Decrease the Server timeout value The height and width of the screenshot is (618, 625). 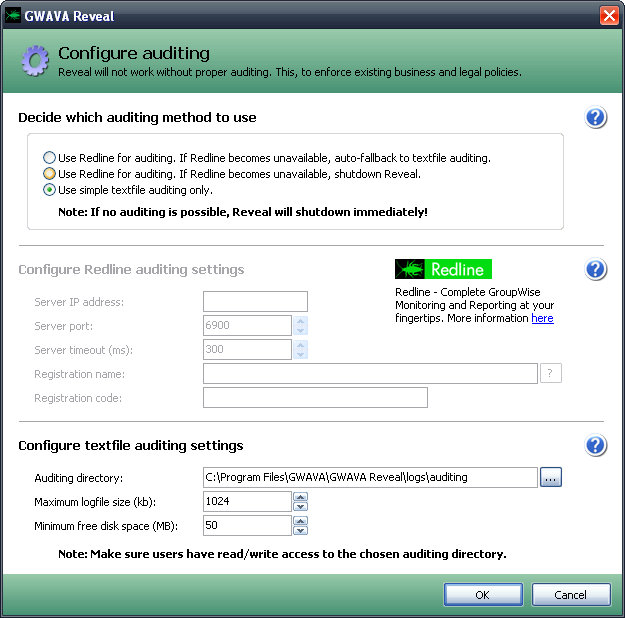(301, 354)
